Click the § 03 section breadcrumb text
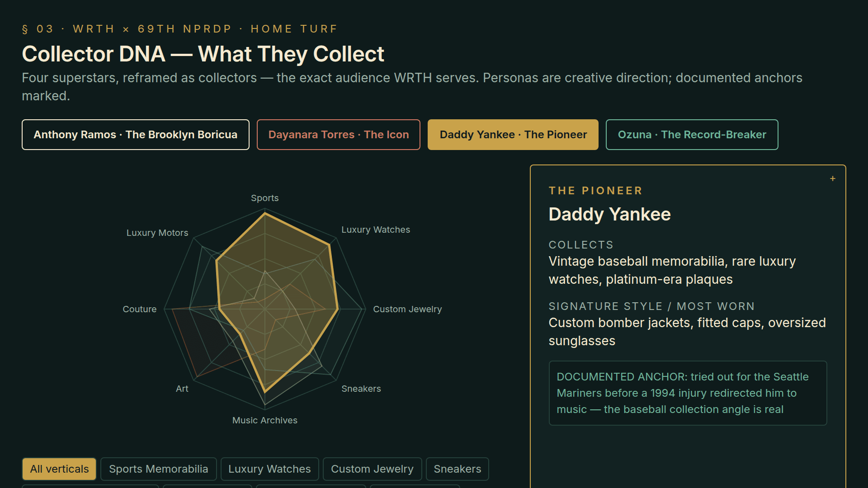 click(179, 29)
